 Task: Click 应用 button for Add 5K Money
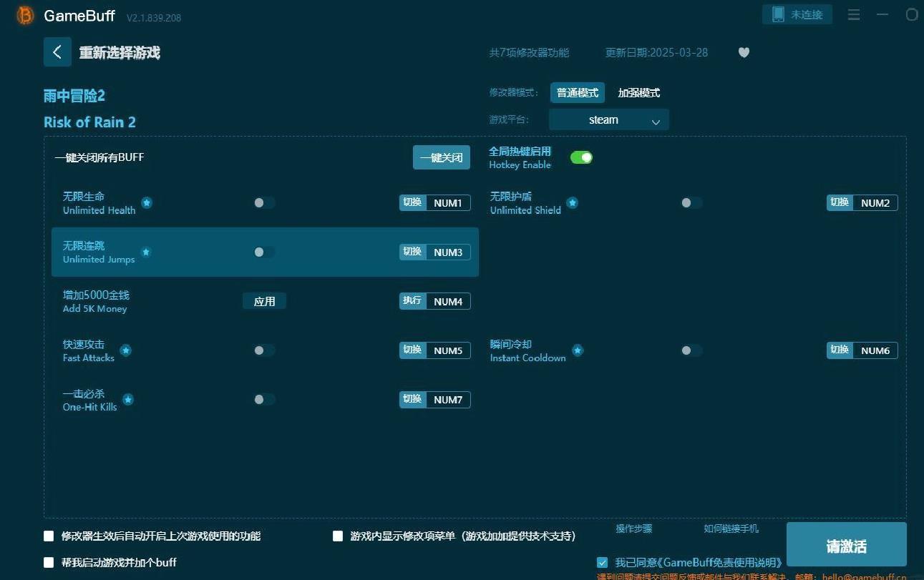click(x=264, y=301)
